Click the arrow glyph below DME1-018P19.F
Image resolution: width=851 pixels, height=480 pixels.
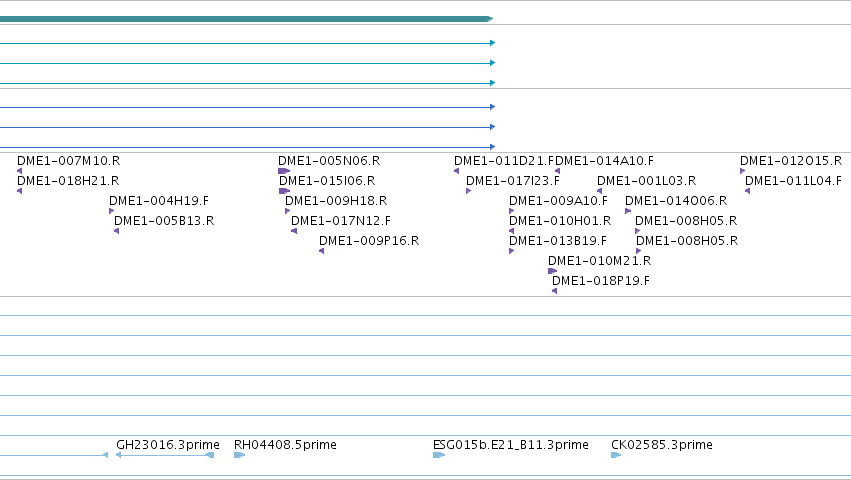pyautogui.click(x=554, y=292)
